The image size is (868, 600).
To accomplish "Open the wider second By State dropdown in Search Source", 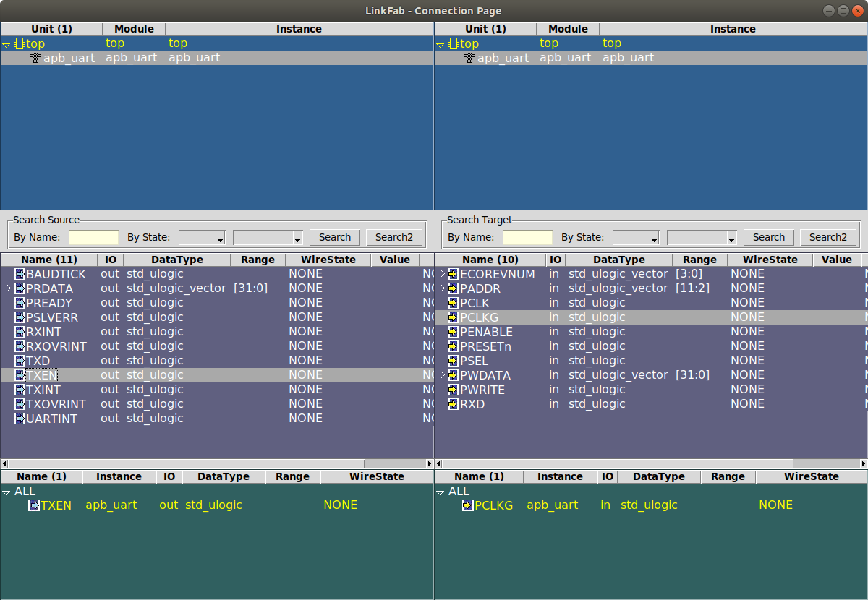I will click(x=268, y=237).
